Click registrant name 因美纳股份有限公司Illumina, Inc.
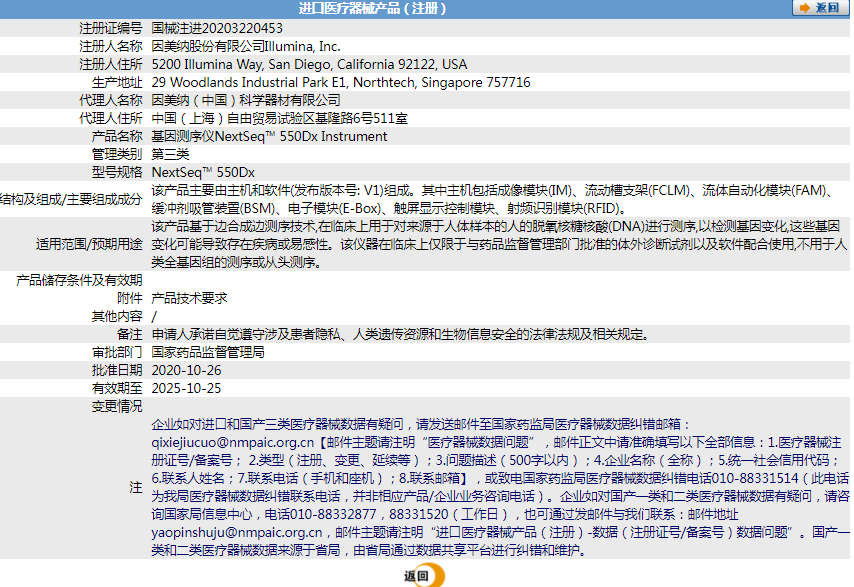Viewport: 854px width, 587px height. (x=246, y=46)
